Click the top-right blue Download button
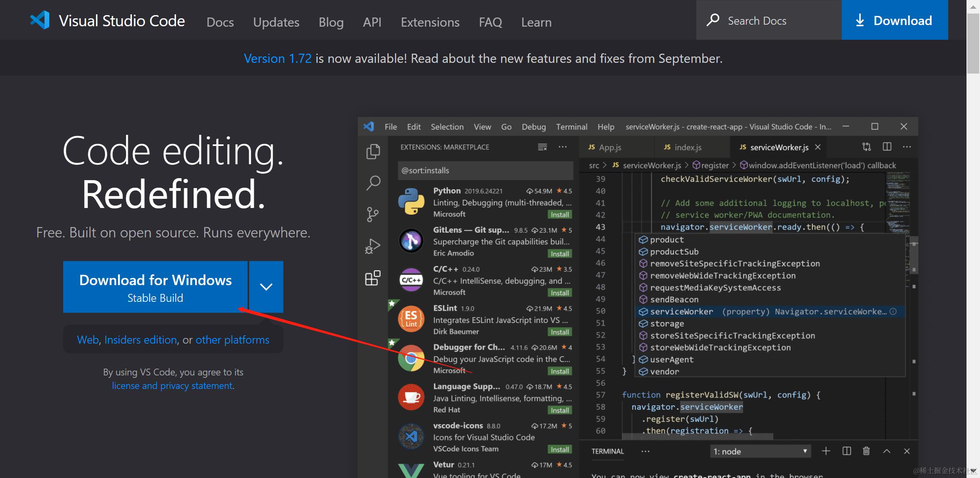The width and height of the screenshot is (980, 478). click(x=894, y=20)
